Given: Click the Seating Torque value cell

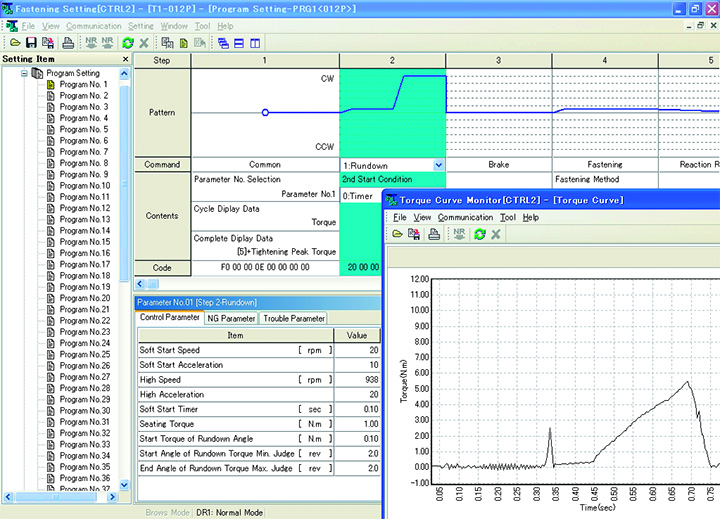Looking at the screenshot, I should point(357,424).
